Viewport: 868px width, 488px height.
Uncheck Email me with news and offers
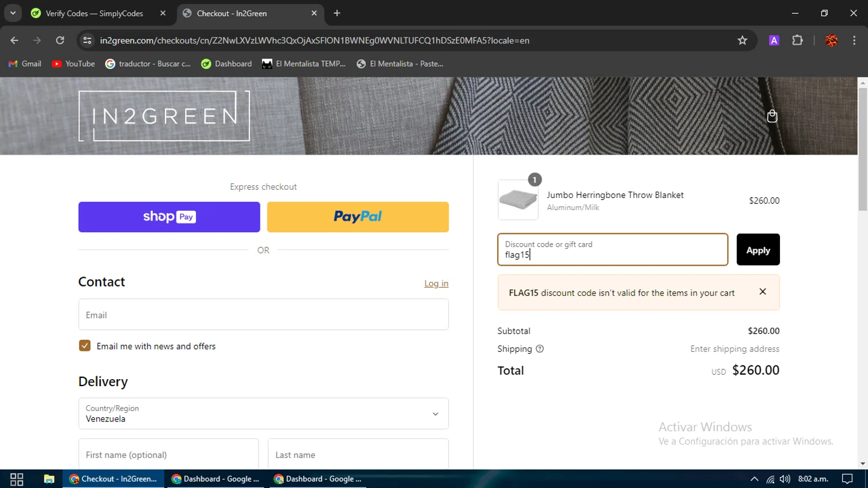tap(84, 346)
